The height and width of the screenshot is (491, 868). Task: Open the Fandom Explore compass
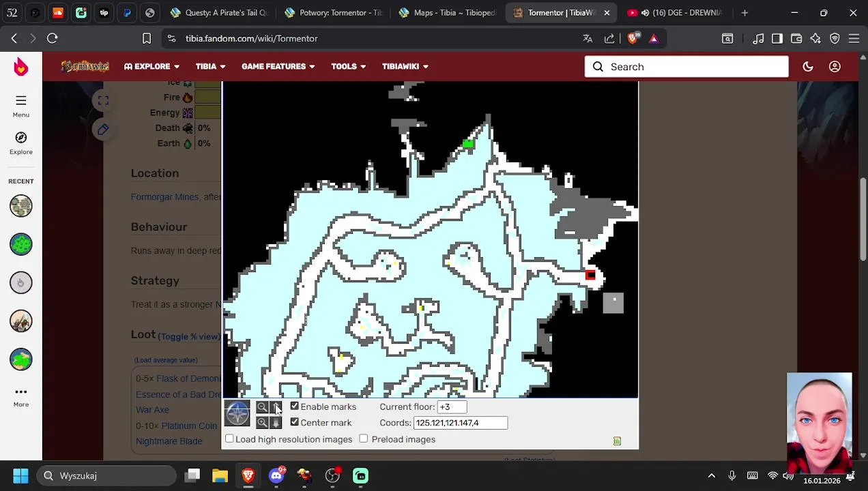point(21,143)
